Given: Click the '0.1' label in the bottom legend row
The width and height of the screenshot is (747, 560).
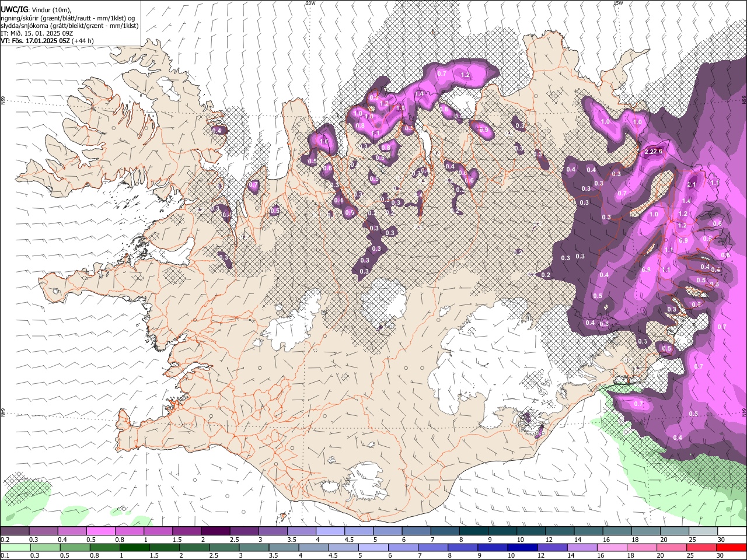Looking at the screenshot, I should [4, 556].
